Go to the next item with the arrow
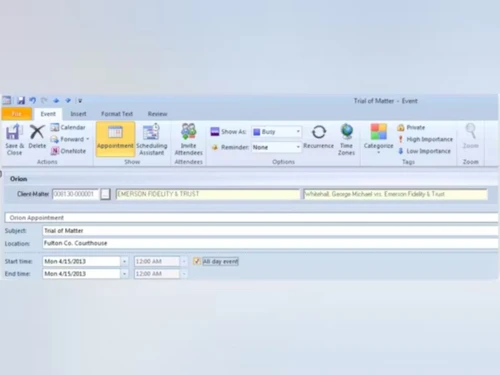 point(68,100)
